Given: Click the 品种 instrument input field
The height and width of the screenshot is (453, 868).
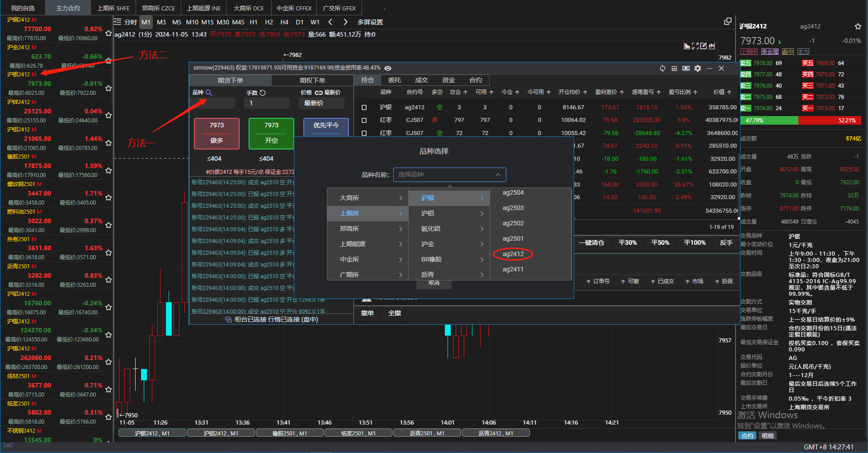Looking at the screenshot, I should coord(212,103).
